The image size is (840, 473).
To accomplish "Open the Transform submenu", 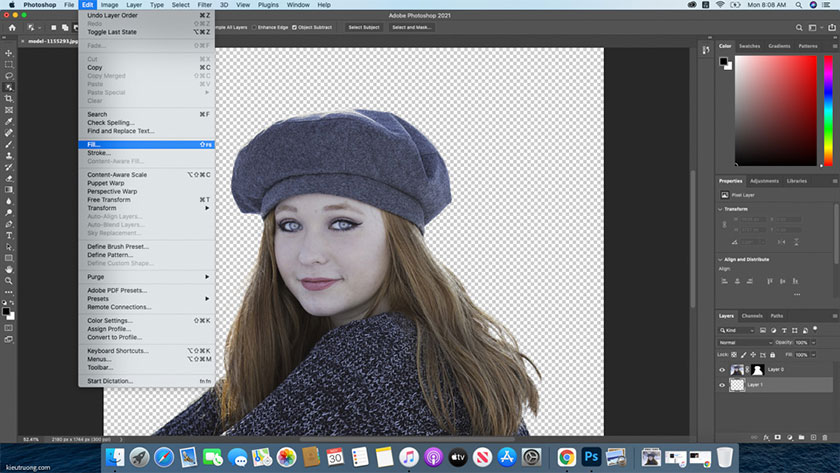I will [146, 208].
